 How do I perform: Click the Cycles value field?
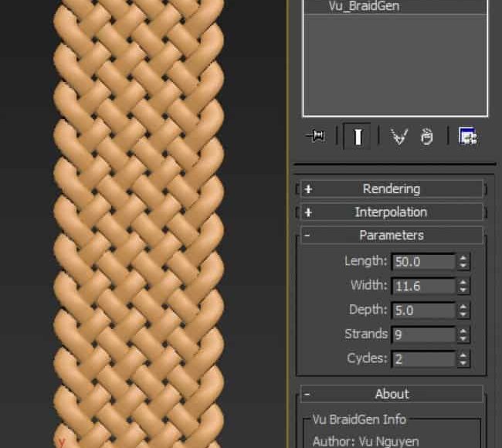[x=422, y=359]
